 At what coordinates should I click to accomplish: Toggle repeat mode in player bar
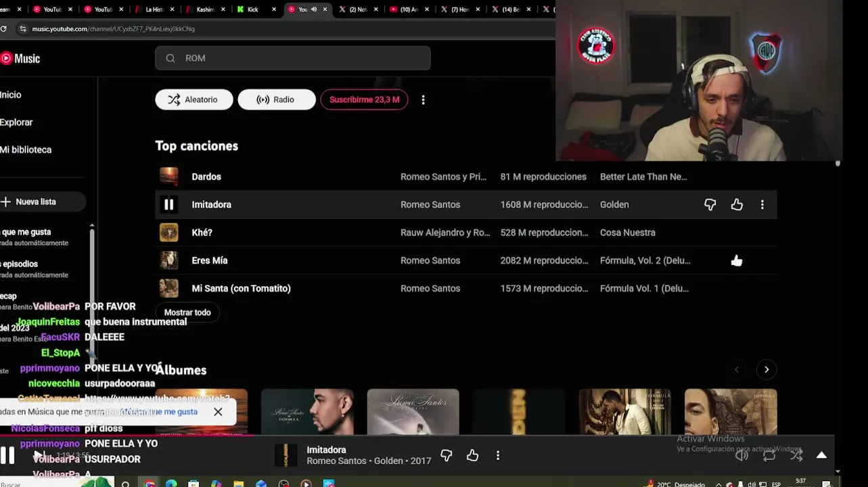click(x=769, y=455)
